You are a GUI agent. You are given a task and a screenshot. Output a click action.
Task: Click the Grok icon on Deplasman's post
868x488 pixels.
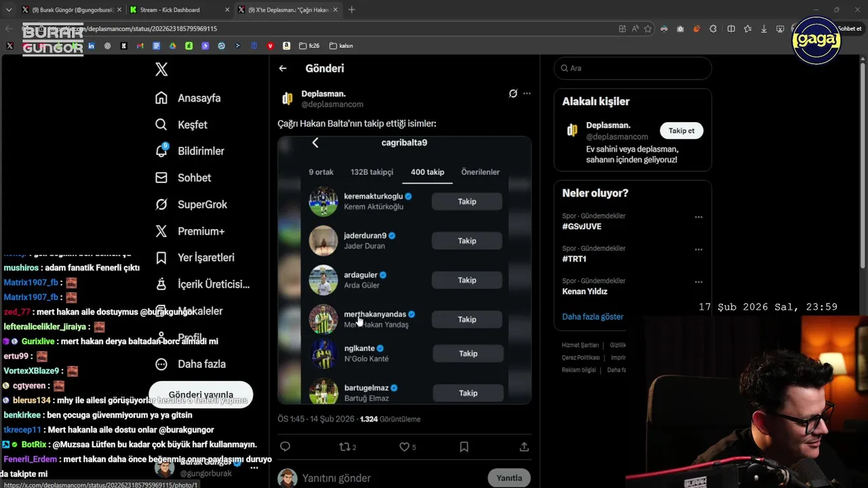point(513,94)
